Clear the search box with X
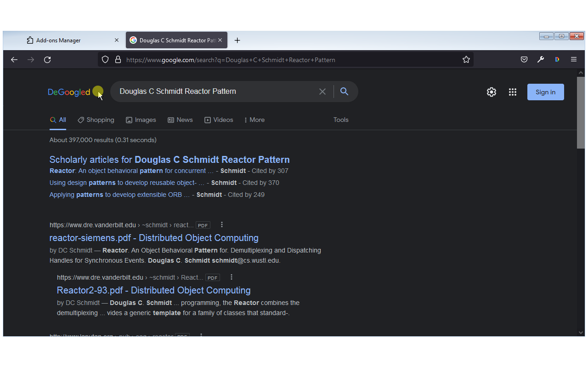Viewport: 588px width, 368px height. click(322, 92)
